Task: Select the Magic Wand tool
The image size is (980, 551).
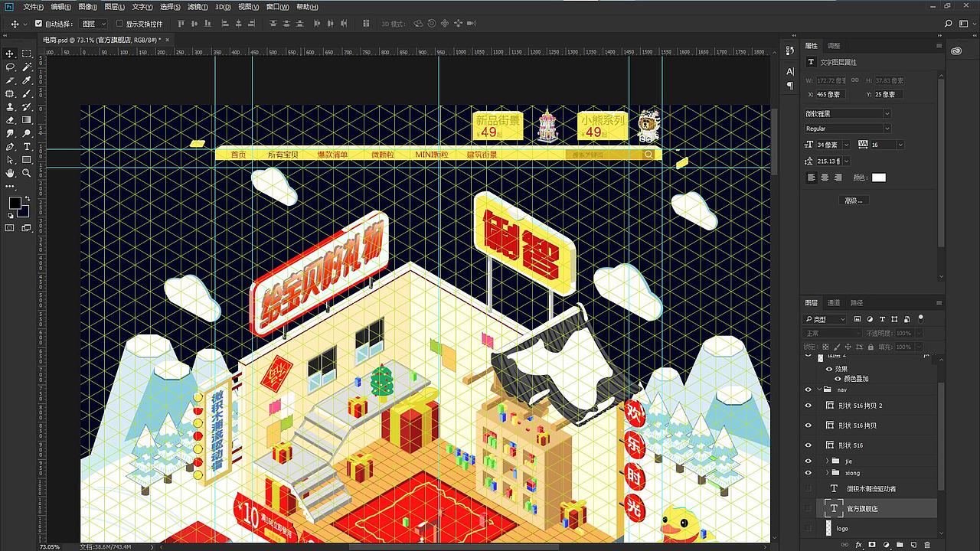Action: tap(27, 67)
